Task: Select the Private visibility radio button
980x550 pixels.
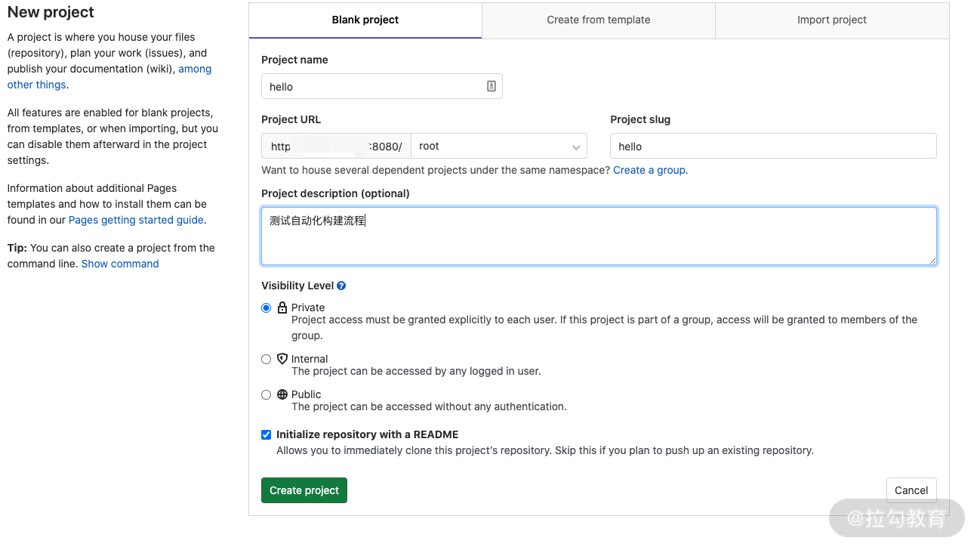Action: (x=266, y=307)
